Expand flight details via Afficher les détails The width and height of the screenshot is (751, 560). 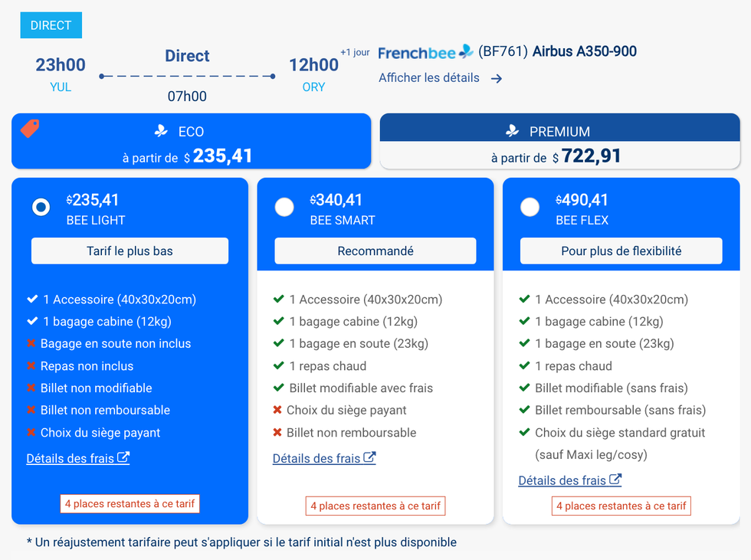click(429, 78)
